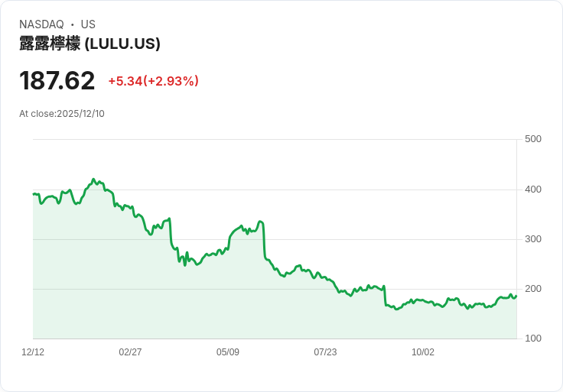Viewport: 563px width, 392px height.
Task: Click the At close 2025/12/10 date
Action: 62,114
